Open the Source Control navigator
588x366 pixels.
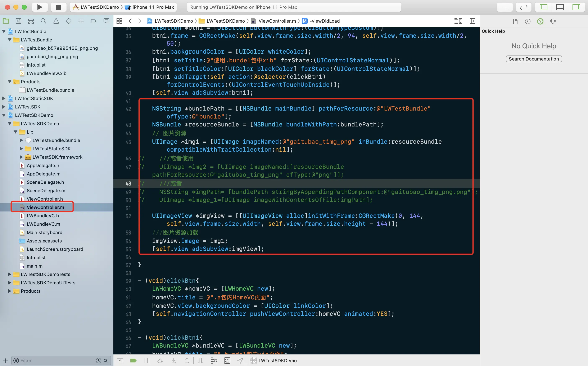[x=18, y=21]
